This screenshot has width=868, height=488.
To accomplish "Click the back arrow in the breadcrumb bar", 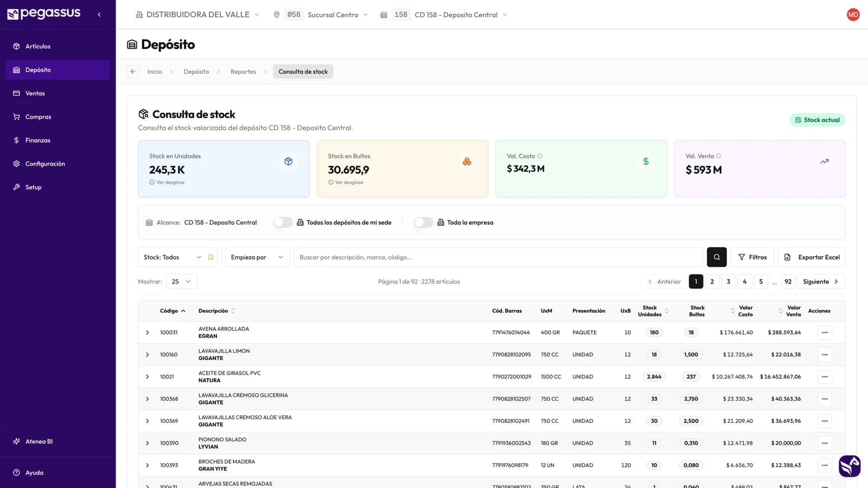I will (x=133, y=72).
